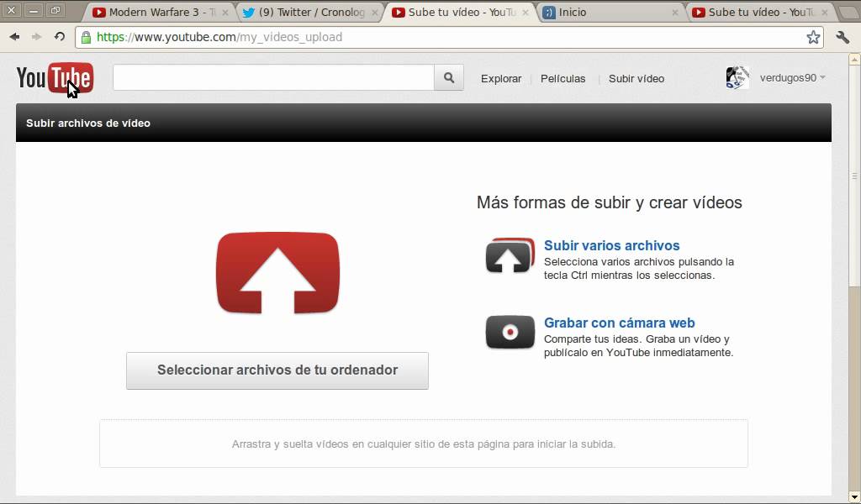
Task: Close the Modern Warfare 3 tab
Action: point(224,12)
